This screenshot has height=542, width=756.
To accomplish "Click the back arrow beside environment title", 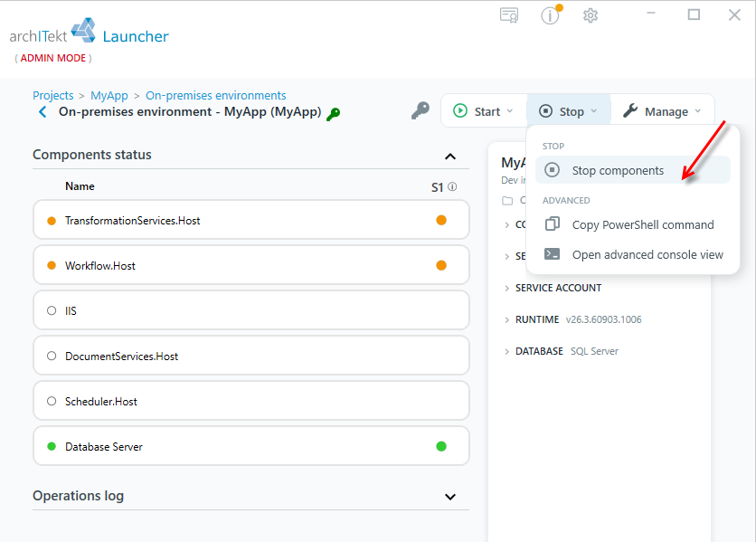I will pyautogui.click(x=43, y=112).
